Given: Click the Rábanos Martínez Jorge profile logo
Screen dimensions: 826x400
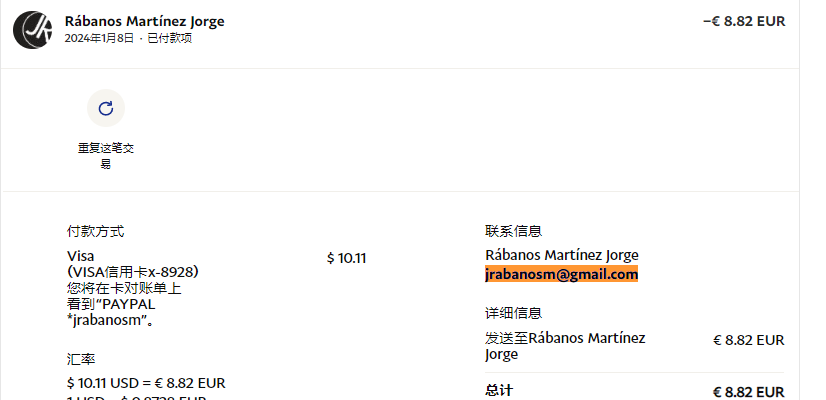Looking at the screenshot, I should point(33,29).
